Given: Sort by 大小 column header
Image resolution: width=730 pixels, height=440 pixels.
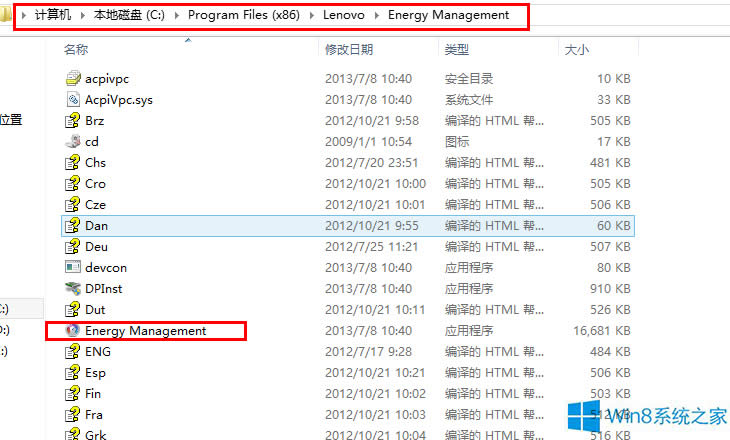Looking at the screenshot, I should pos(577,49).
